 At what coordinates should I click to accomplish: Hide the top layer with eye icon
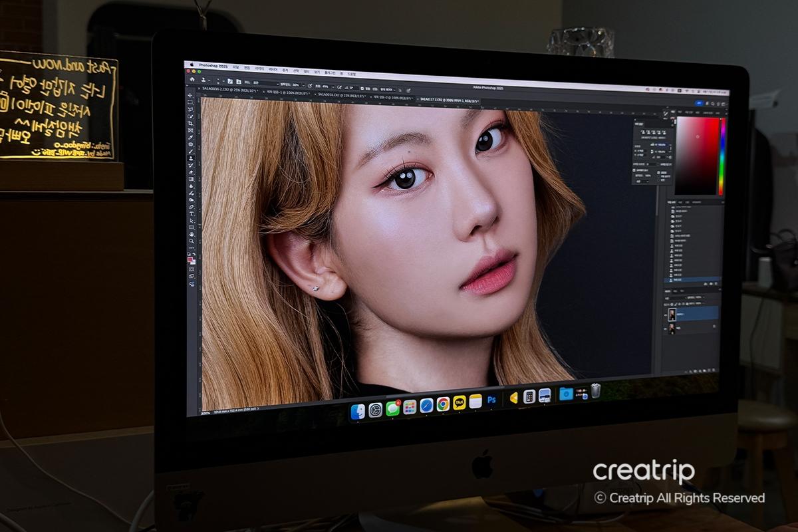[666, 313]
